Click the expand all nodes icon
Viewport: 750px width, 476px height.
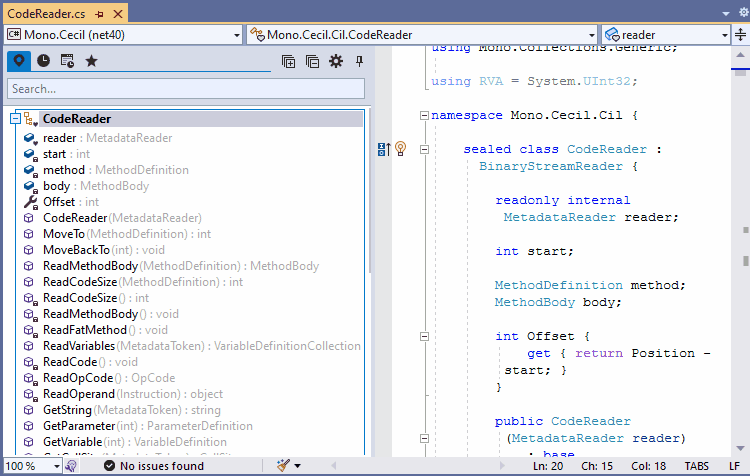point(288,61)
